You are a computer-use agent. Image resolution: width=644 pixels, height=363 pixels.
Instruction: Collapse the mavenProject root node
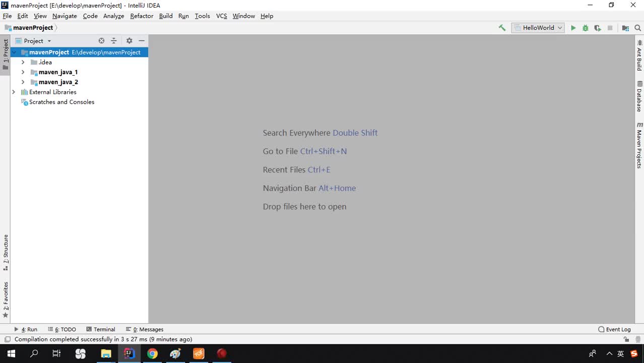coord(14,52)
